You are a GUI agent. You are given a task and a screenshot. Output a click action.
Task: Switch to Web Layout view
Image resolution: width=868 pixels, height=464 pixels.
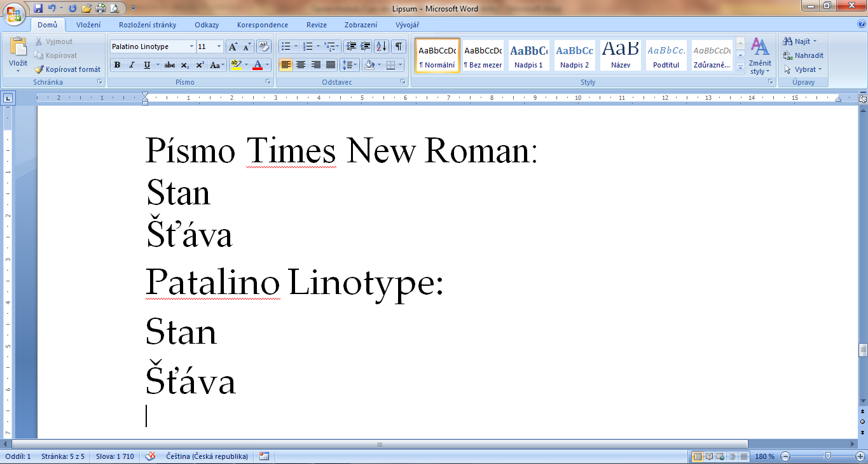[x=719, y=456]
